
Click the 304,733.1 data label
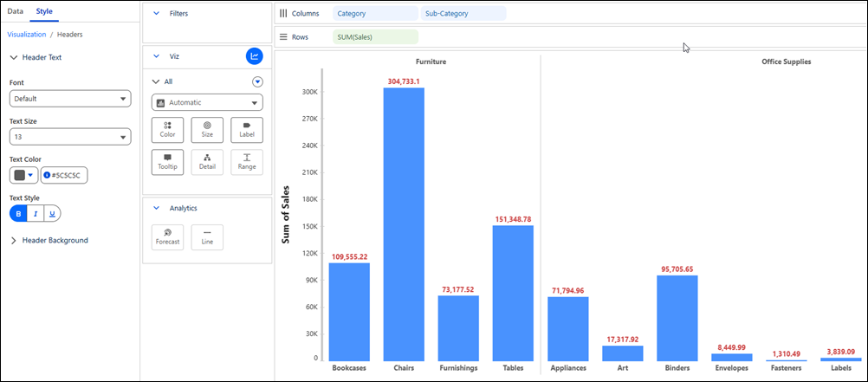tap(404, 81)
